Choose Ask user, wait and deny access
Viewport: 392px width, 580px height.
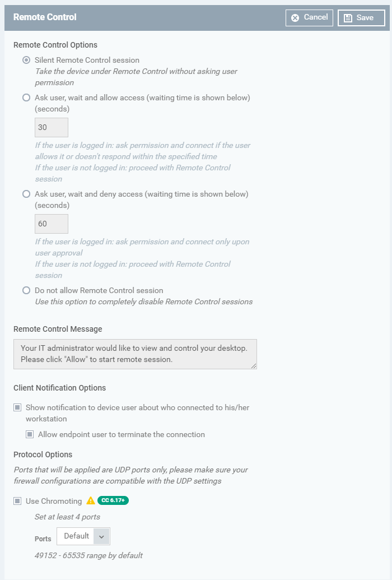pos(26,194)
